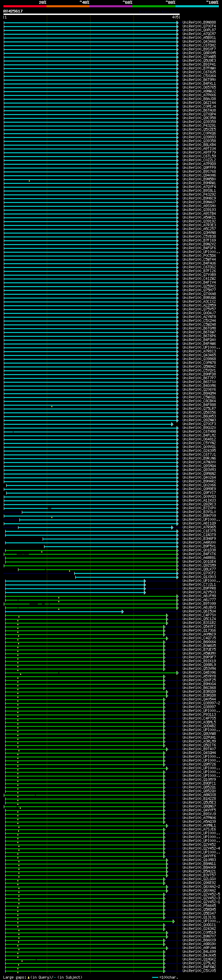Click the UniRef100_O65765 label
This screenshot has width=222, height=980.
click(x=199, y=88)
